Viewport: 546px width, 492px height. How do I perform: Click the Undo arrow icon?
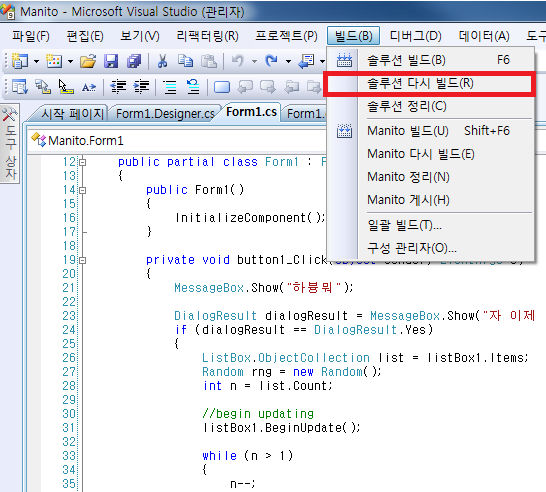click(237, 61)
